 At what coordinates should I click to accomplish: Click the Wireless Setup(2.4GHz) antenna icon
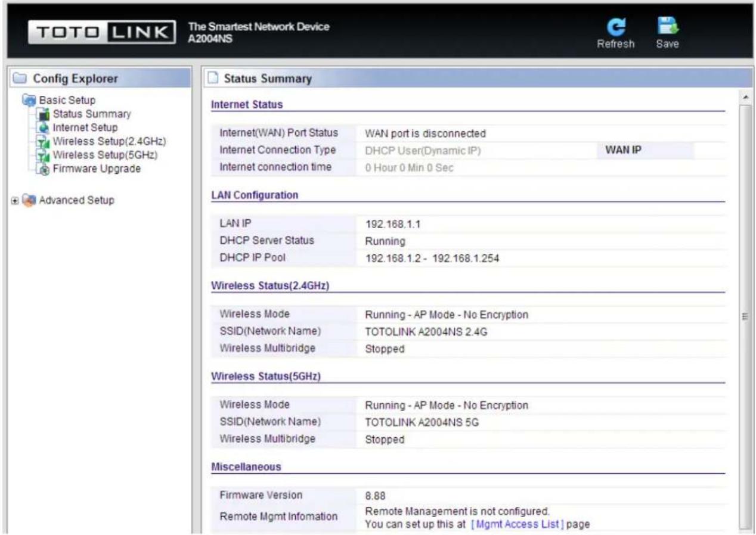coord(42,142)
